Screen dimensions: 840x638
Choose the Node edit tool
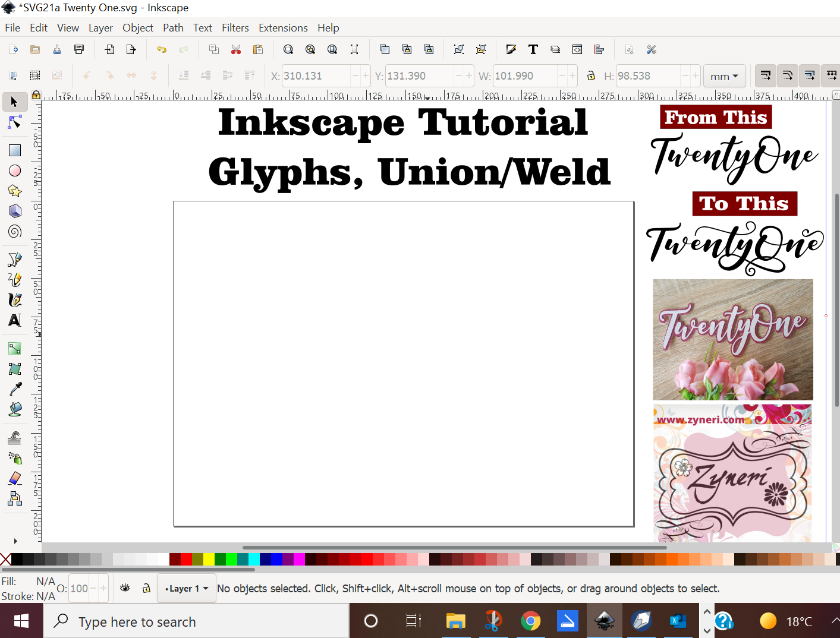tap(15, 122)
